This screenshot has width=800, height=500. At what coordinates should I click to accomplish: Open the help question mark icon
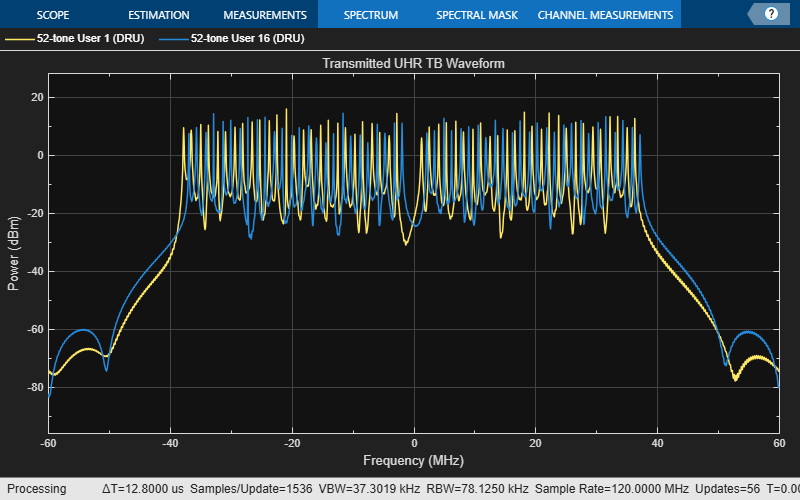click(x=771, y=15)
